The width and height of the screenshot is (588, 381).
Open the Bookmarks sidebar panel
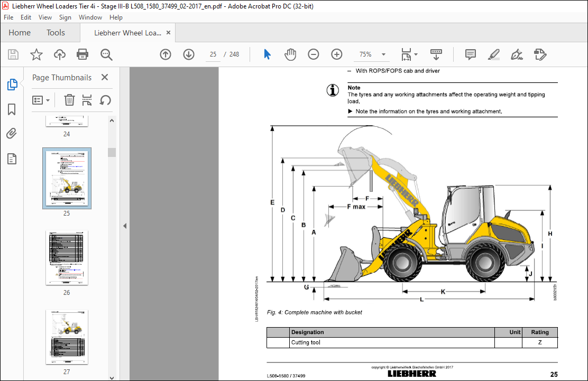[12, 109]
